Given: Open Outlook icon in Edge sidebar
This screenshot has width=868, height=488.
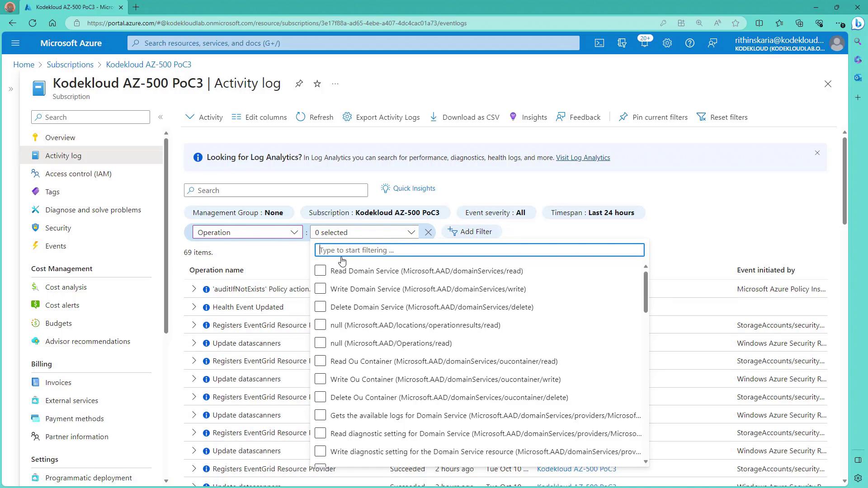Looking at the screenshot, I should coord(858,78).
